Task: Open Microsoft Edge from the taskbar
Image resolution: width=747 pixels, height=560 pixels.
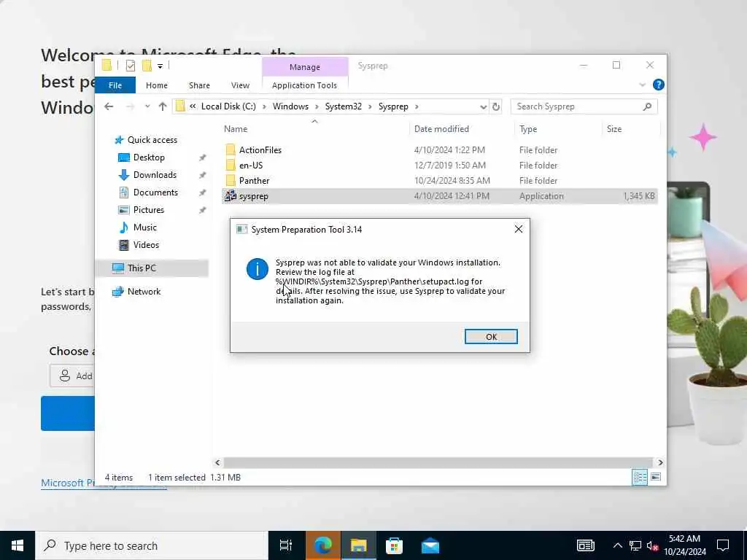Action: 323,545
